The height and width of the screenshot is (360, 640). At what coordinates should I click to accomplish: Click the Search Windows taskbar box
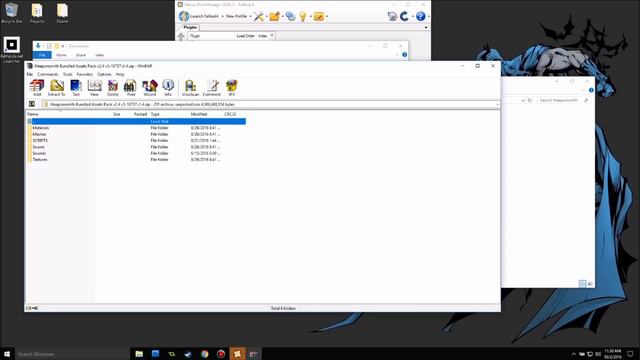(72, 354)
